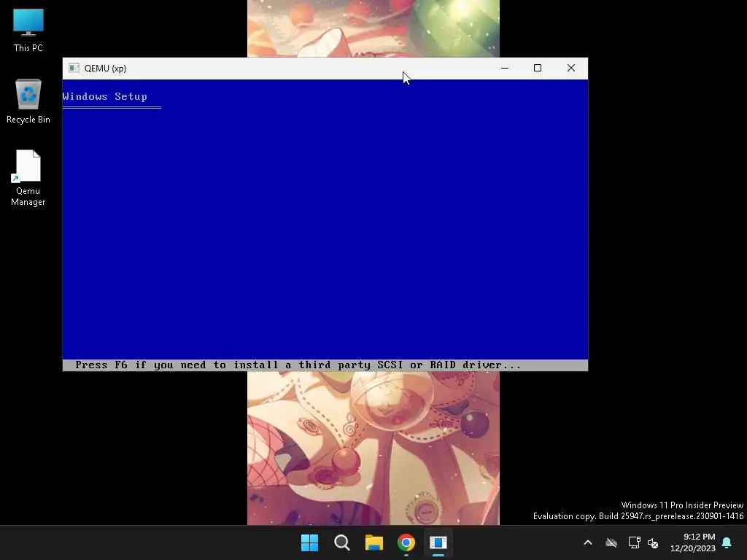Viewport: 747px width, 560px height.
Task: Minimize the QEMU (xp) window
Action: 505,68
